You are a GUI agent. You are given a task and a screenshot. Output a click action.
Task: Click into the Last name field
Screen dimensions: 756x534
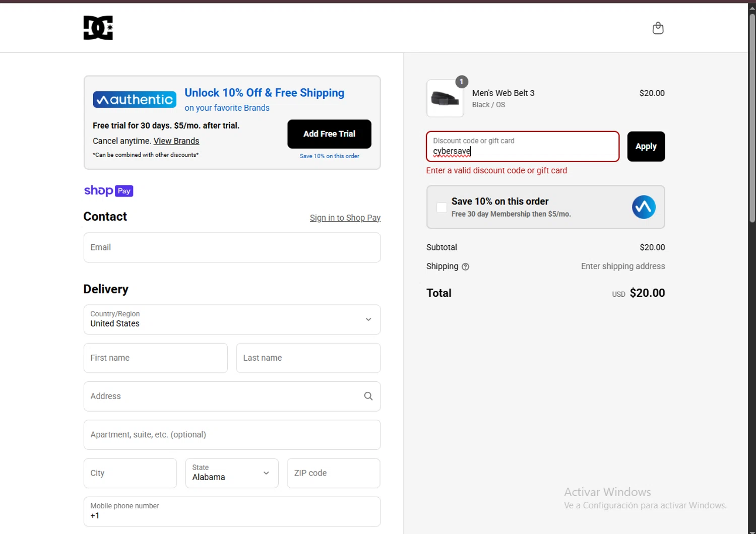[308, 358]
